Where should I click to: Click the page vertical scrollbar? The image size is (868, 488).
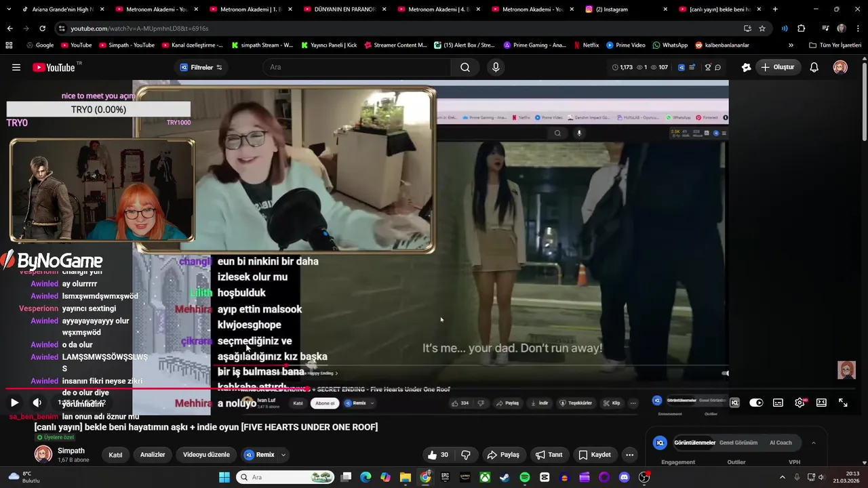click(865, 102)
